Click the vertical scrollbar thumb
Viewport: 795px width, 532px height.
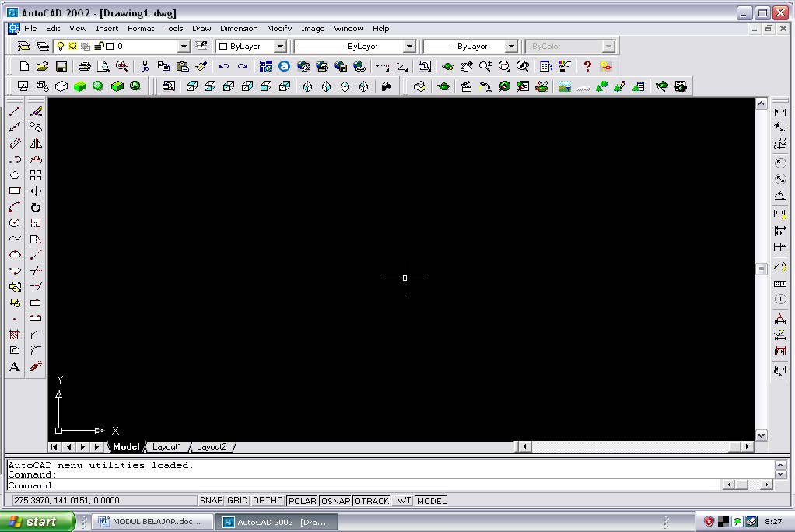pyautogui.click(x=761, y=269)
